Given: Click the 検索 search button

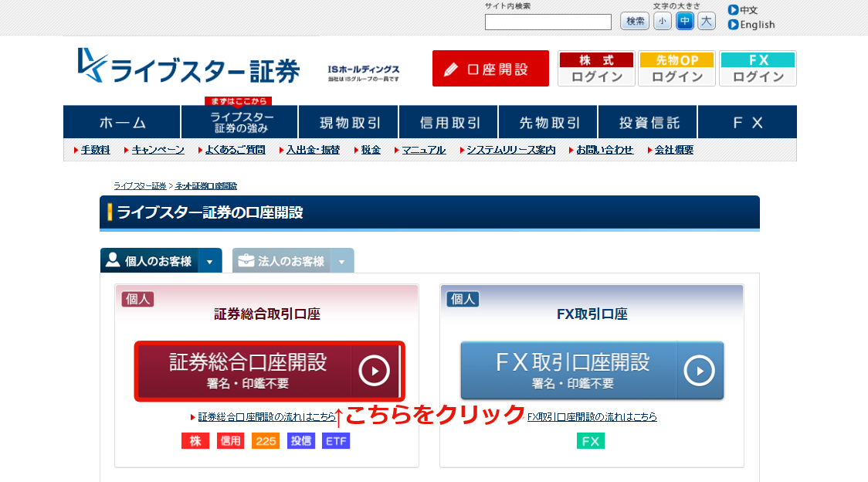Looking at the screenshot, I should [635, 22].
